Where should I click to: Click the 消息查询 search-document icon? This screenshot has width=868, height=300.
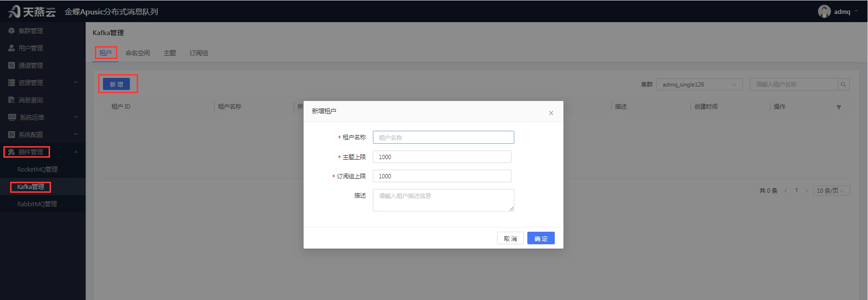click(12, 100)
